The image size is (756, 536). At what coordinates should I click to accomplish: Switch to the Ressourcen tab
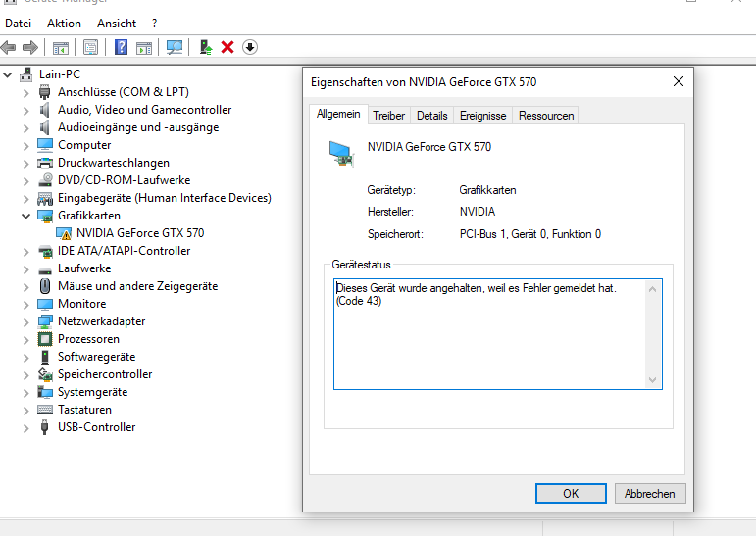coord(546,116)
